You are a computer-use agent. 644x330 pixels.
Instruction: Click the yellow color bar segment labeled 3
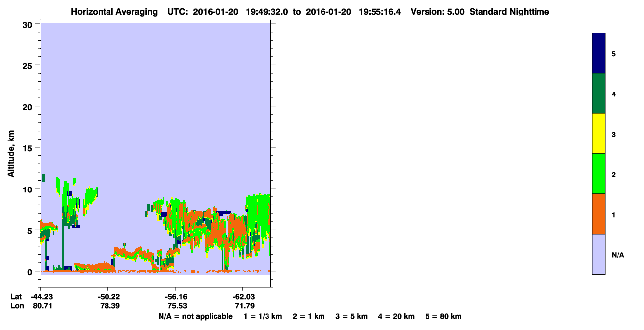(599, 134)
